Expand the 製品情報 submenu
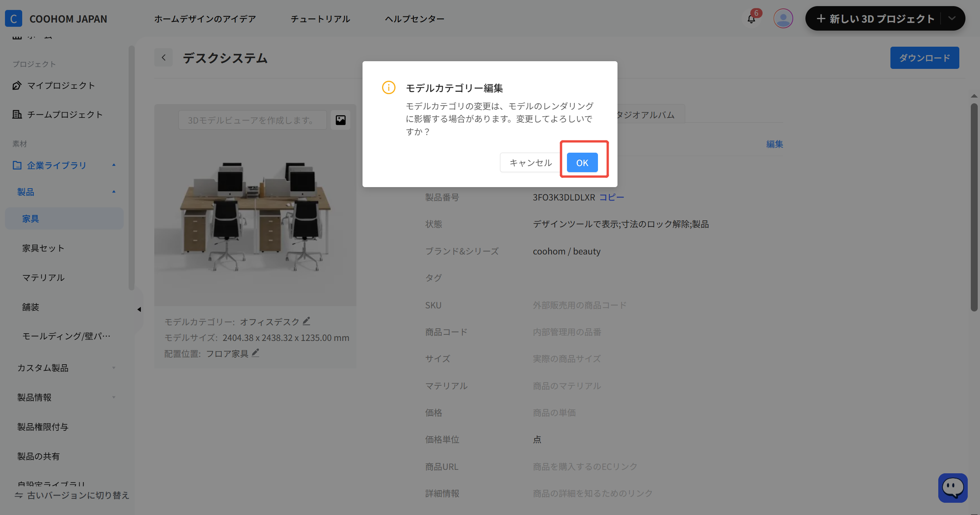 point(114,398)
